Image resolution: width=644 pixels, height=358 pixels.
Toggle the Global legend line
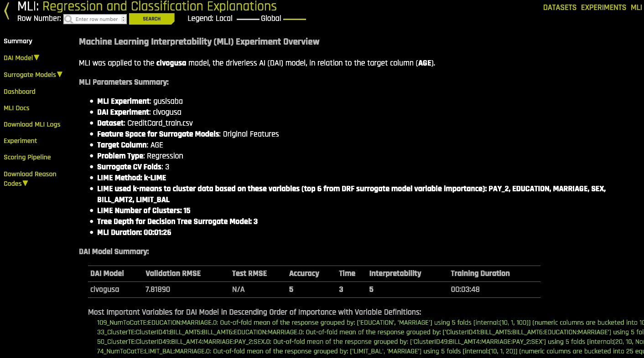coord(294,19)
